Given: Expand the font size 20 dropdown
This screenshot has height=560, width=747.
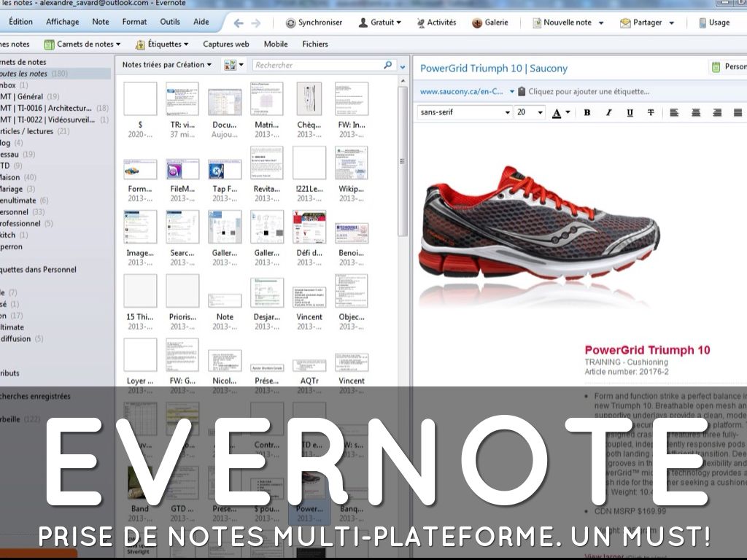Looking at the screenshot, I should (x=530, y=112).
